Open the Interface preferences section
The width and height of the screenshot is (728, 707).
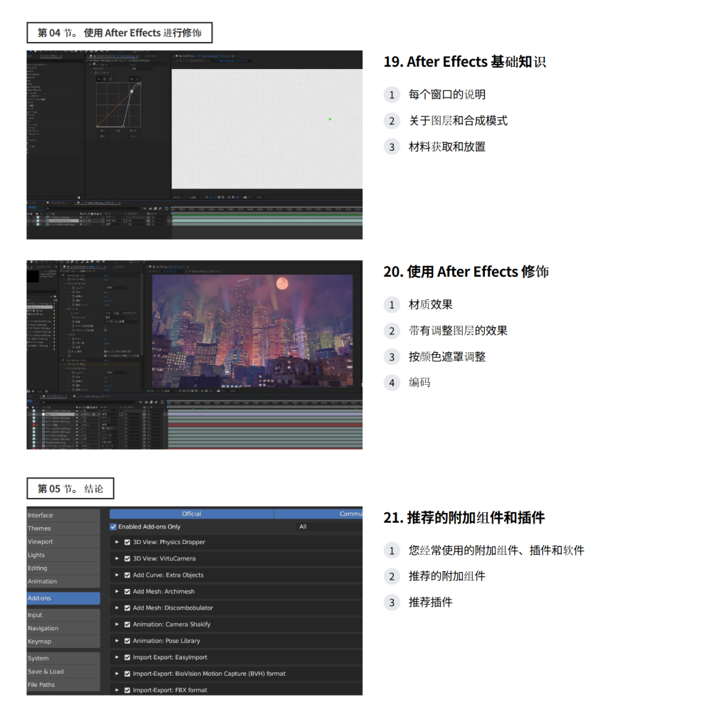click(63, 515)
